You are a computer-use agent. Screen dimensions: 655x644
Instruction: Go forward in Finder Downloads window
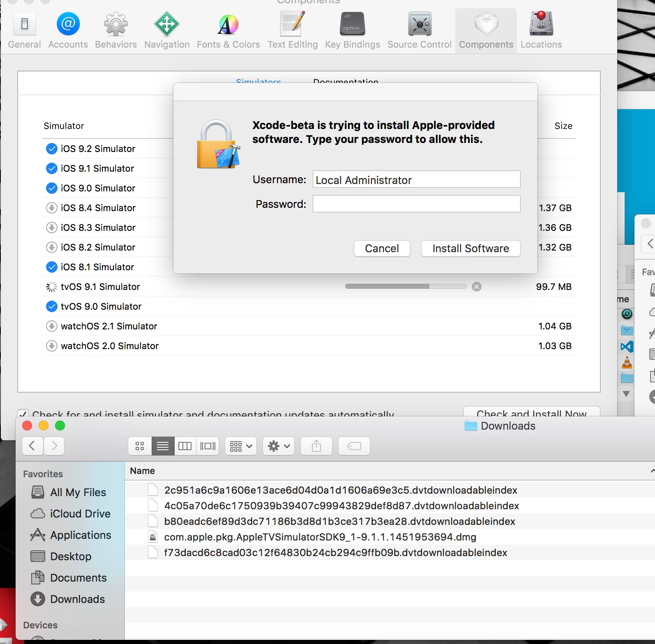point(54,446)
